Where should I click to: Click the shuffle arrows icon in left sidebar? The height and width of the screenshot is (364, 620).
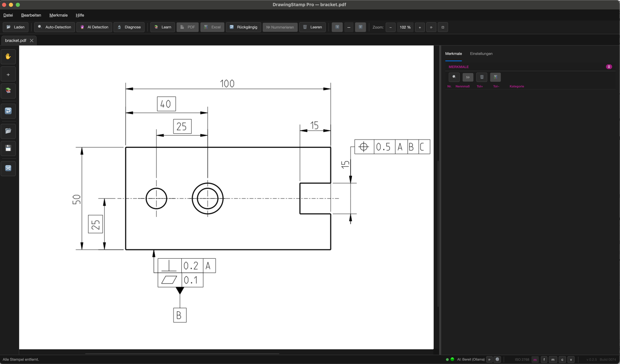point(8,168)
